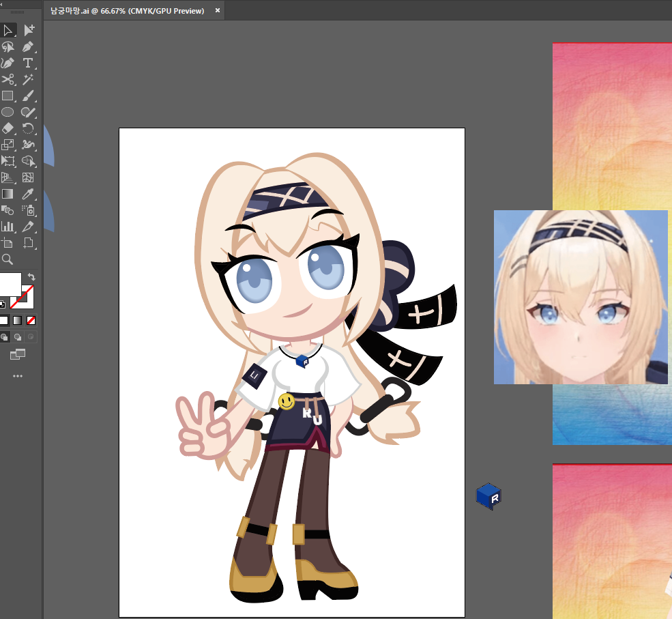Viewport: 672px width, 619px height.
Task: Close the 남궁마망.ai document tab
Action: click(218, 11)
